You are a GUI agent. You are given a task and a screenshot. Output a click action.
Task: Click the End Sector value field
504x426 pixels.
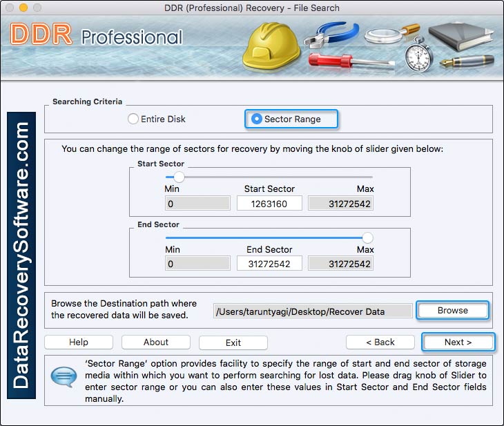tap(269, 264)
